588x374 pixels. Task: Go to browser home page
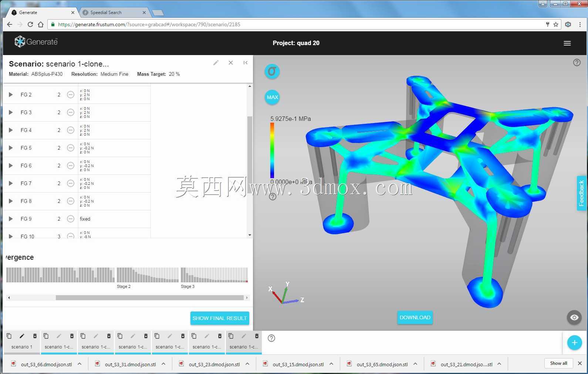[x=41, y=24]
